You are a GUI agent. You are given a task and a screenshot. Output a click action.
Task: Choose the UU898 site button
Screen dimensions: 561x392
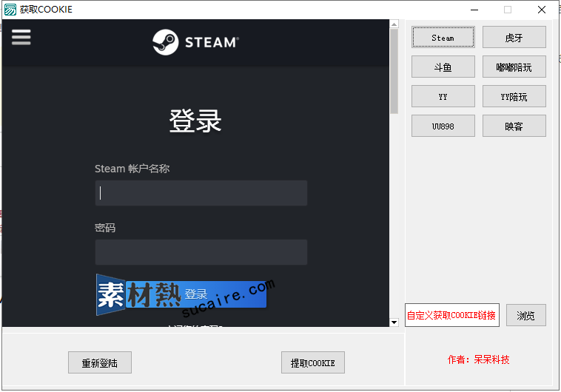pos(443,126)
